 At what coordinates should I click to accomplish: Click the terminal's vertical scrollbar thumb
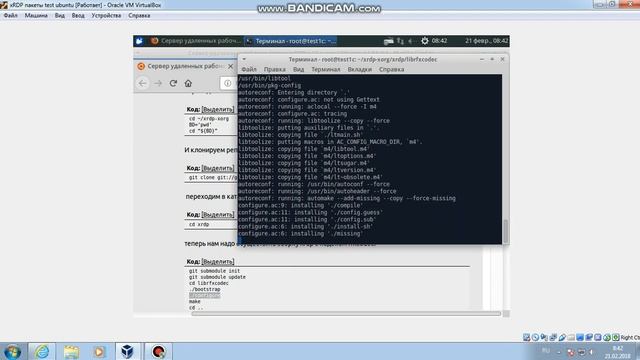pyautogui.click(x=506, y=231)
